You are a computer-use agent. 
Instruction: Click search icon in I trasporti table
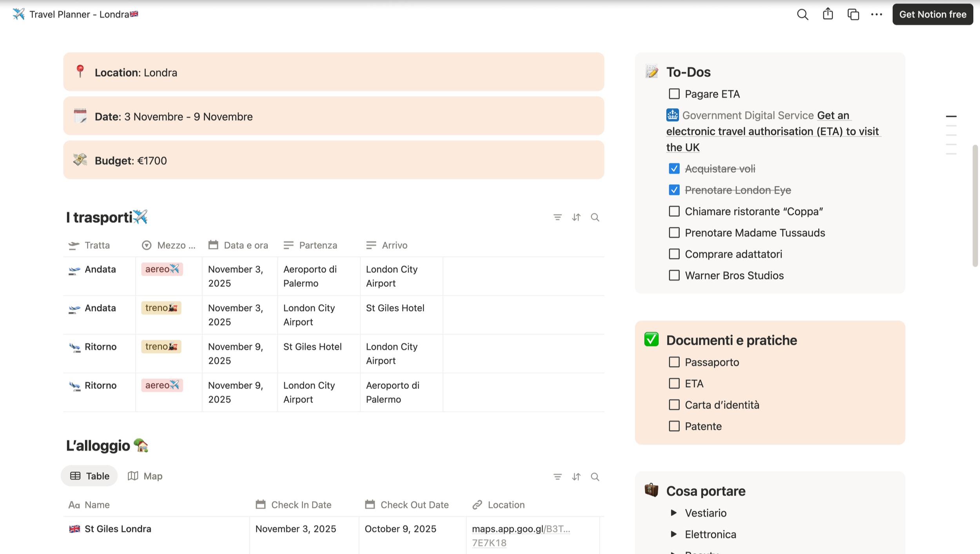[595, 217]
